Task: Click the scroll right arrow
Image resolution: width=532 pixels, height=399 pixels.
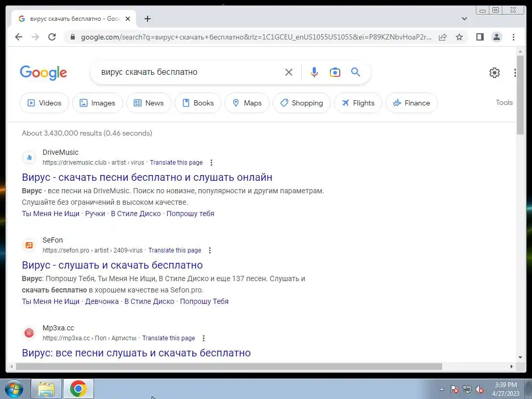Action: coord(512,366)
